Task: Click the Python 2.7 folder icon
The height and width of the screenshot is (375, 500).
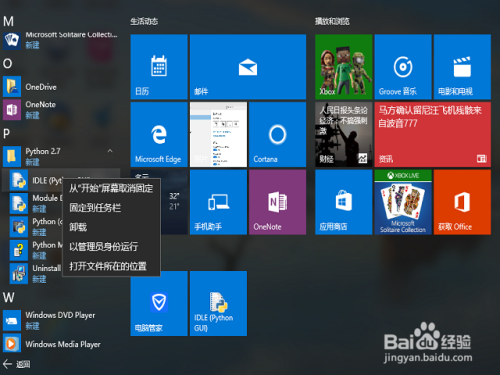Action: pos(12,156)
